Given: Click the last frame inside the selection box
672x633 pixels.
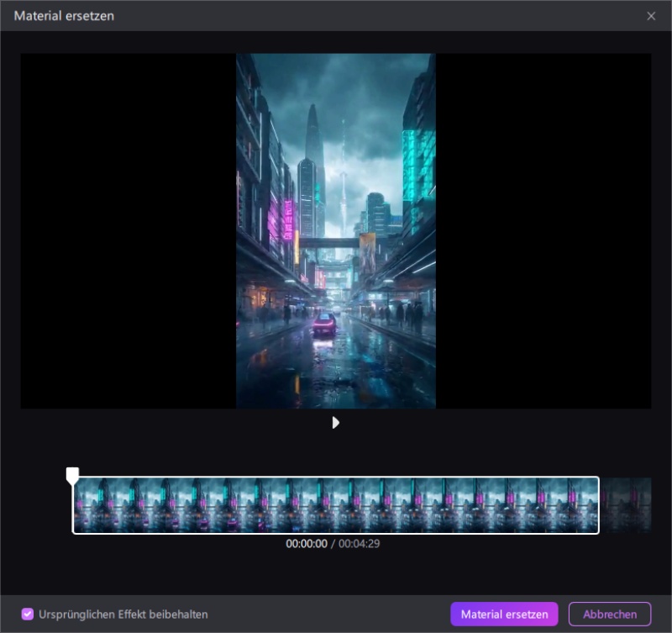Looking at the screenshot, I should pos(584,505).
